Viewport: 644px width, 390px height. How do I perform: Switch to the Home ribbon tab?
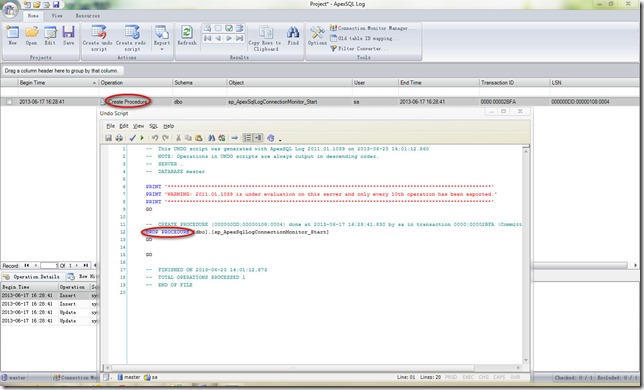pyautogui.click(x=33, y=16)
